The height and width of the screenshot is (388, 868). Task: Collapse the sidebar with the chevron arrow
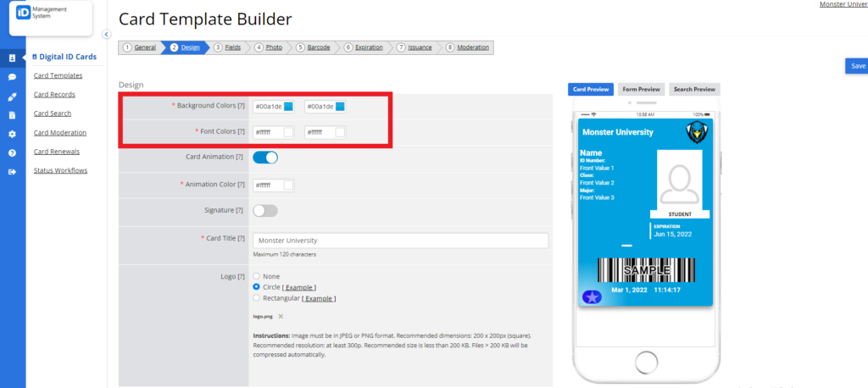point(106,35)
